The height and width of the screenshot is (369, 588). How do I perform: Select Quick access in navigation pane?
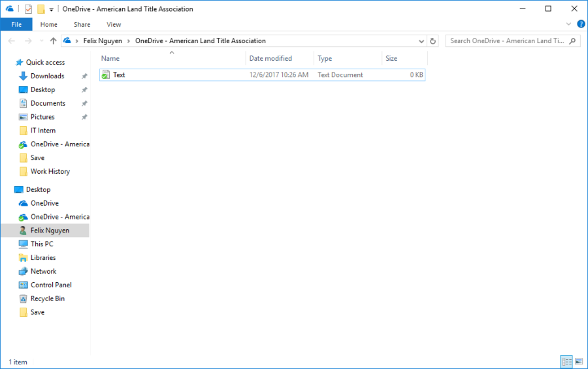[x=45, y=62]
